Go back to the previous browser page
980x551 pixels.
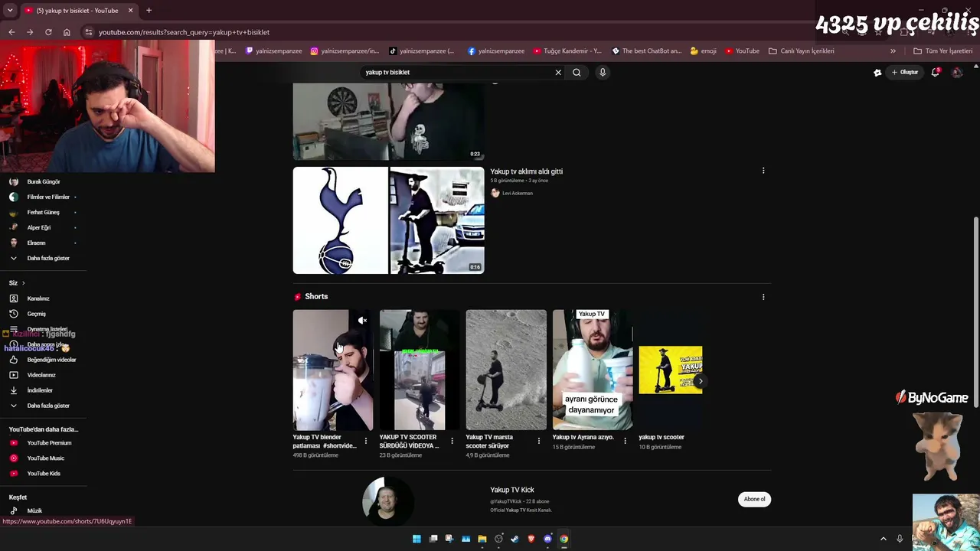(11, 32)
